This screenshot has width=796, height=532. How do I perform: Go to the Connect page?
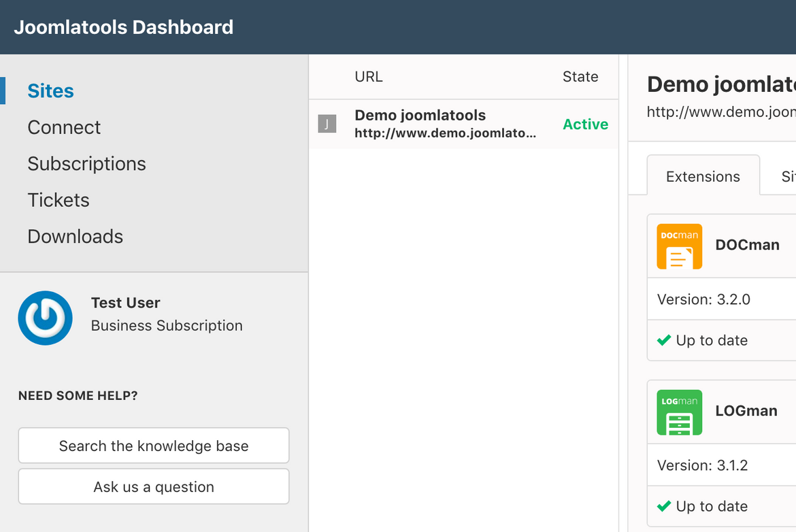point(64,127)
